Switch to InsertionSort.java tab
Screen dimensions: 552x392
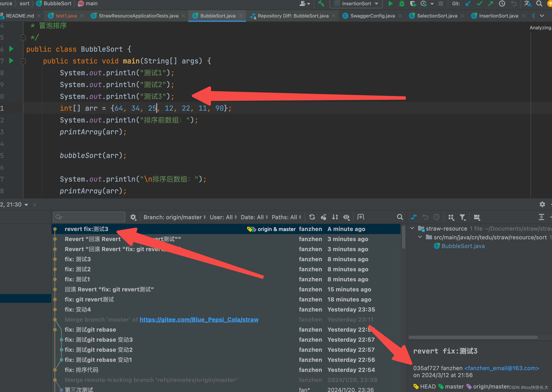(x=498, y=16)
